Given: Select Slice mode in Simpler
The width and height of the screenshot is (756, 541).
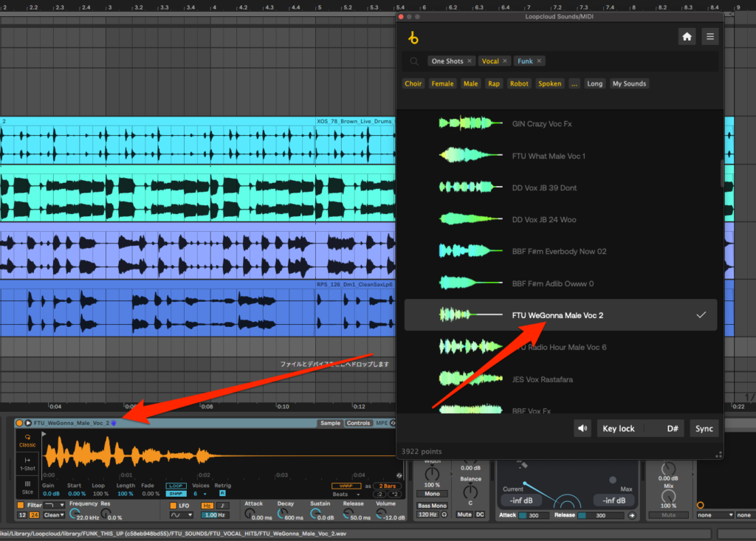Looking at the screenshot, I should (x=27, y=486).
